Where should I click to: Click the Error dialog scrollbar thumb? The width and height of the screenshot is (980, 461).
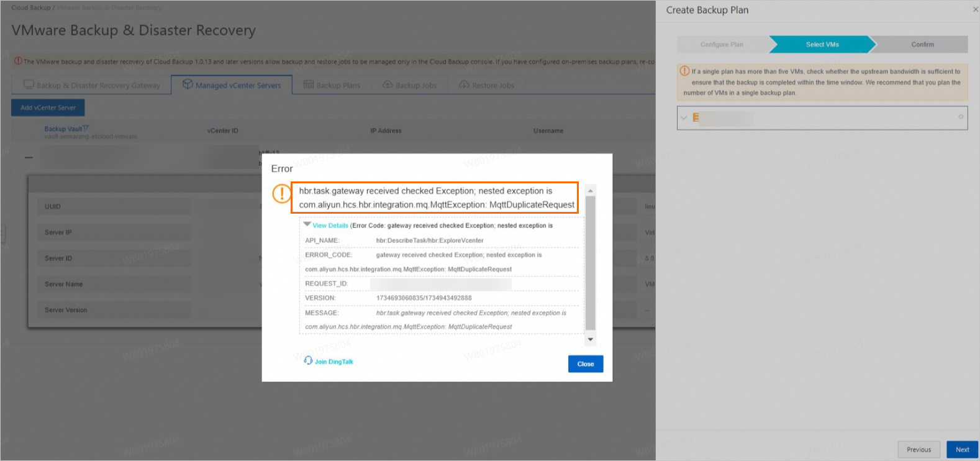(590, 263)
